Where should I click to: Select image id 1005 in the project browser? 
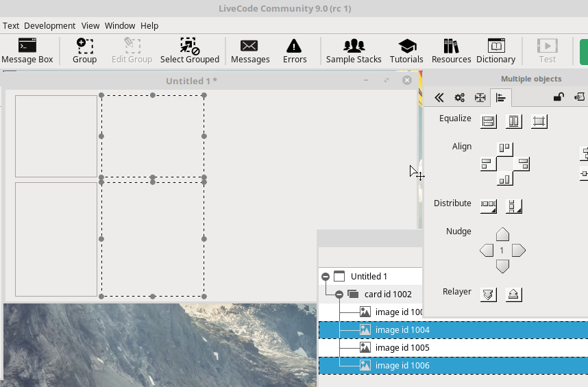[x=402, y=348]
